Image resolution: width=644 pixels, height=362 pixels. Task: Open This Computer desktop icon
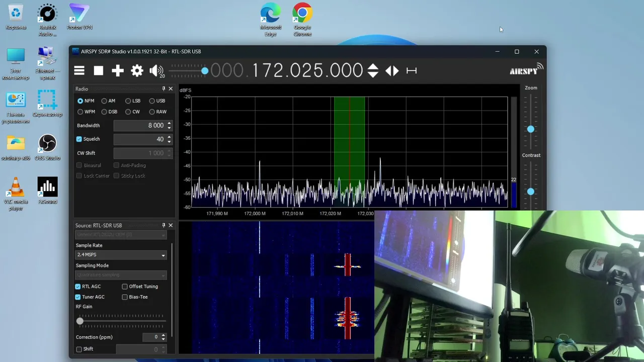[x=16, y=64]
